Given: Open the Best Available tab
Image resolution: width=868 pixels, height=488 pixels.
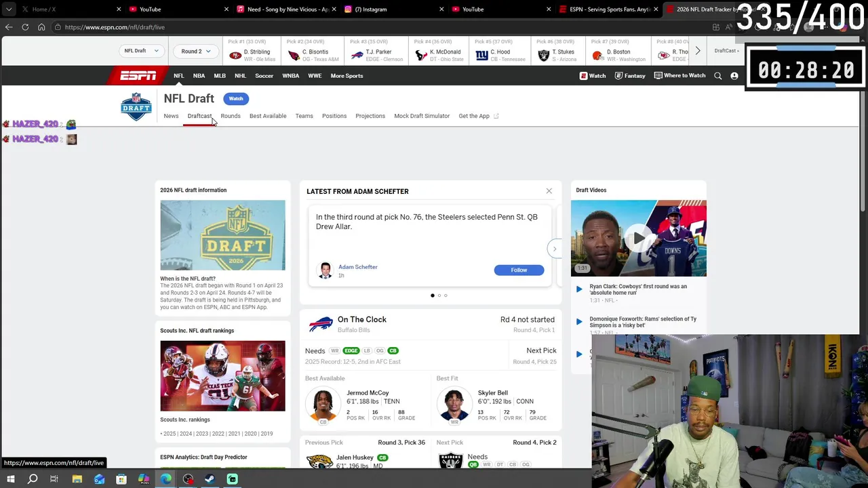Looking at the screenshot, I should point(268,116).
